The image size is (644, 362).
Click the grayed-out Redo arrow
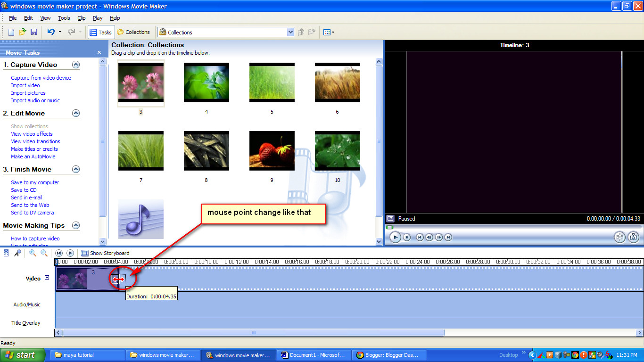(71, 32)
